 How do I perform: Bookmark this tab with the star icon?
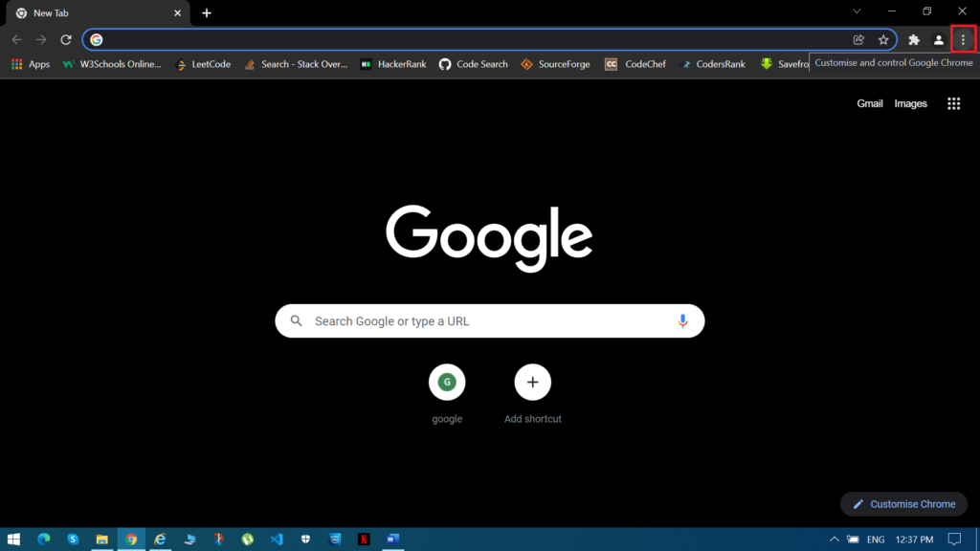pyautogui.click(x=883, y=40)
